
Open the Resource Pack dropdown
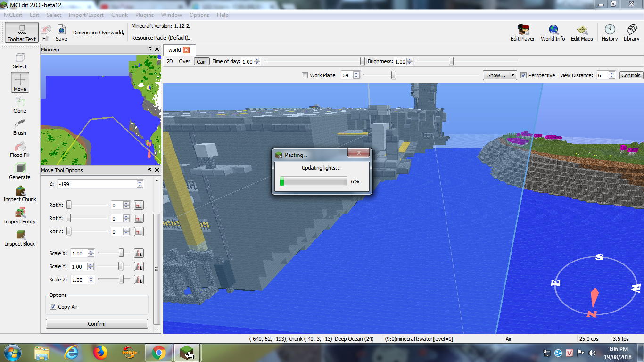tap(160, 38)
